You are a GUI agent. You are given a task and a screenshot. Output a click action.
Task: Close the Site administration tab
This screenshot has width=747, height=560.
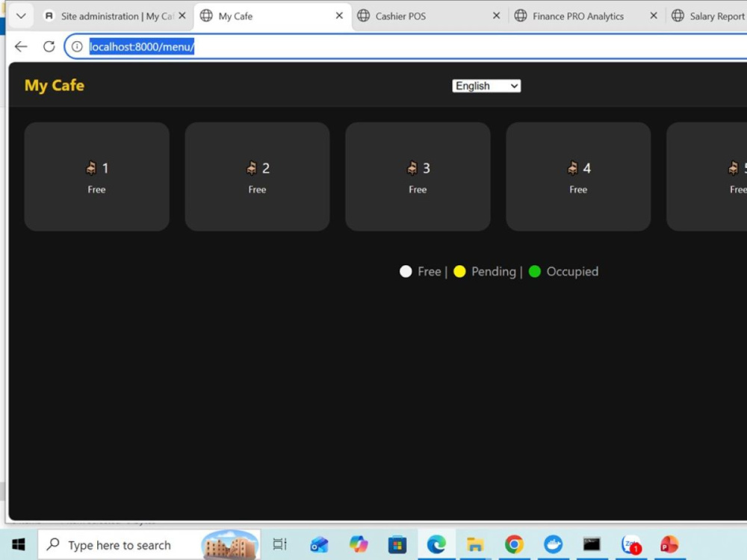tap(182, 16)
